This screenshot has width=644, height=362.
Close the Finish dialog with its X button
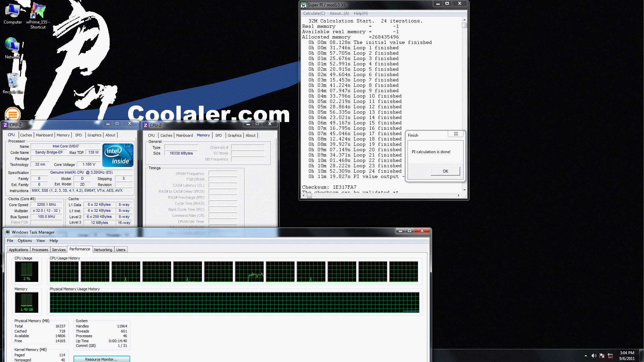tap(456, 134)
